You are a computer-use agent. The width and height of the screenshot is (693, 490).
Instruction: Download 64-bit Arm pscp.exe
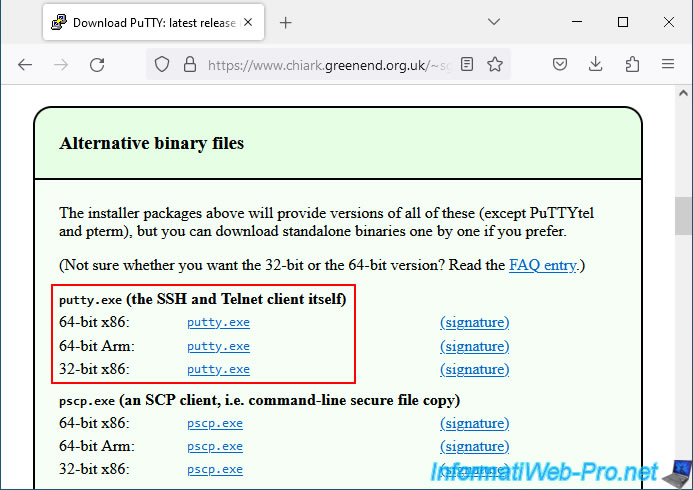tap(215, 446)
